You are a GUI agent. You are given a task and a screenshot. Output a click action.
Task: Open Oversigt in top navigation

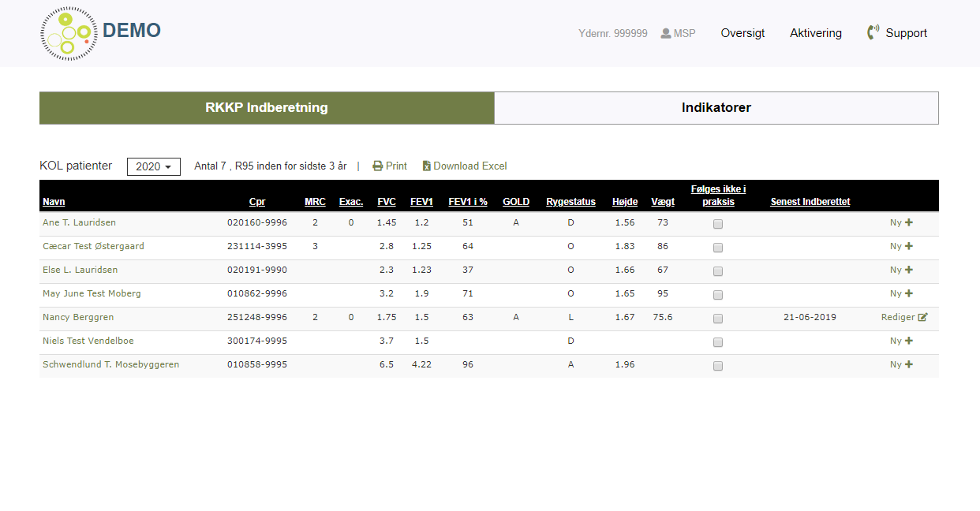(x=742, y=33)
